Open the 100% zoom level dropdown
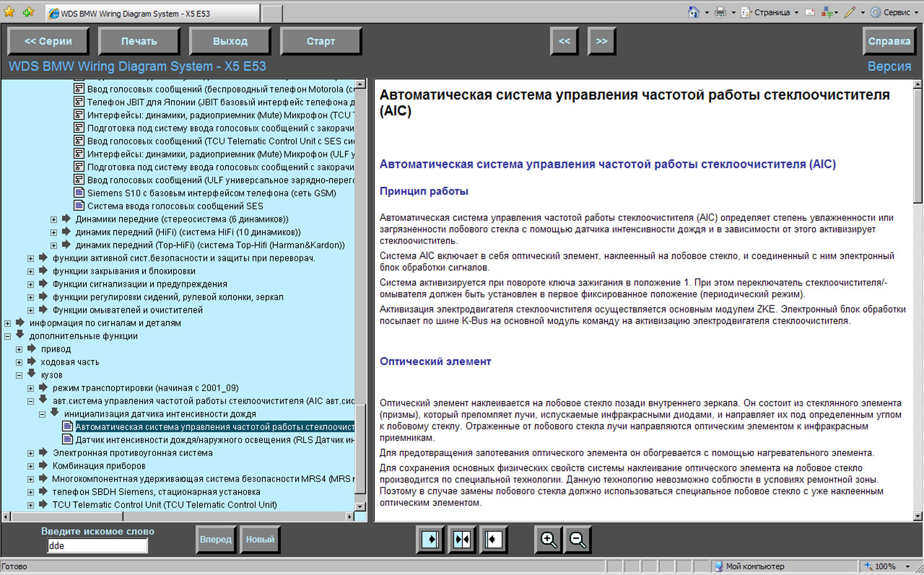This screenshot has height=575, width=924. click(x=907, y=566)
